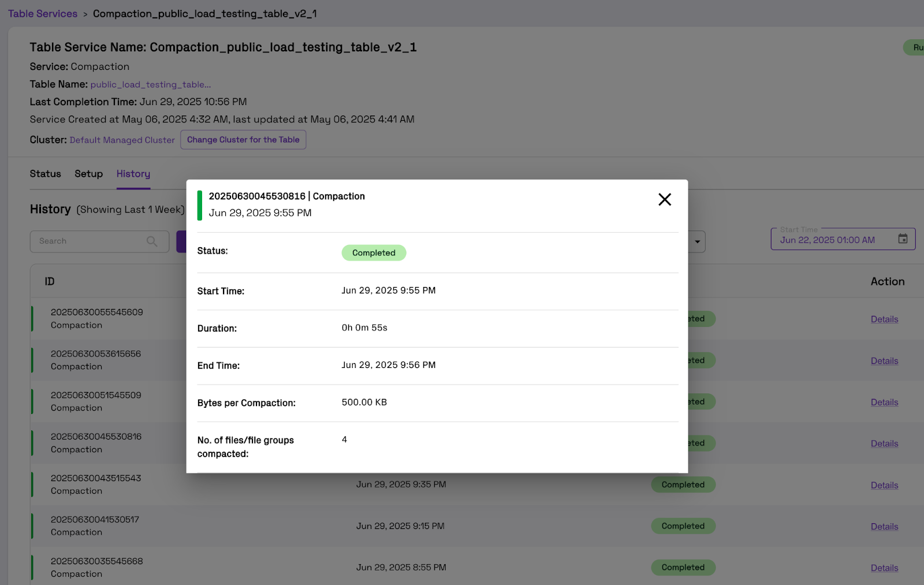Select the History tab
The image size is (924, 585).
click(x=133, y=174)
